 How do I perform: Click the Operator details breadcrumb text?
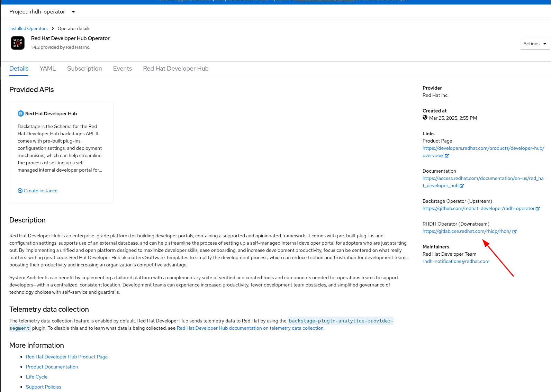tap(74, 29)
